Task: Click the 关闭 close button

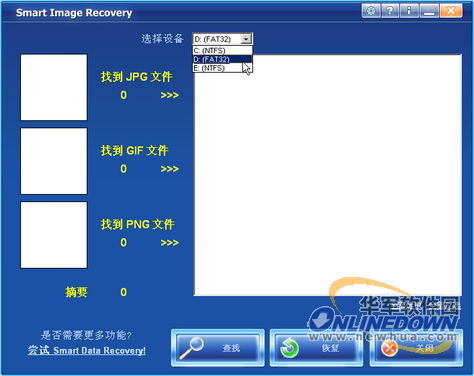Action: point(416,348)
